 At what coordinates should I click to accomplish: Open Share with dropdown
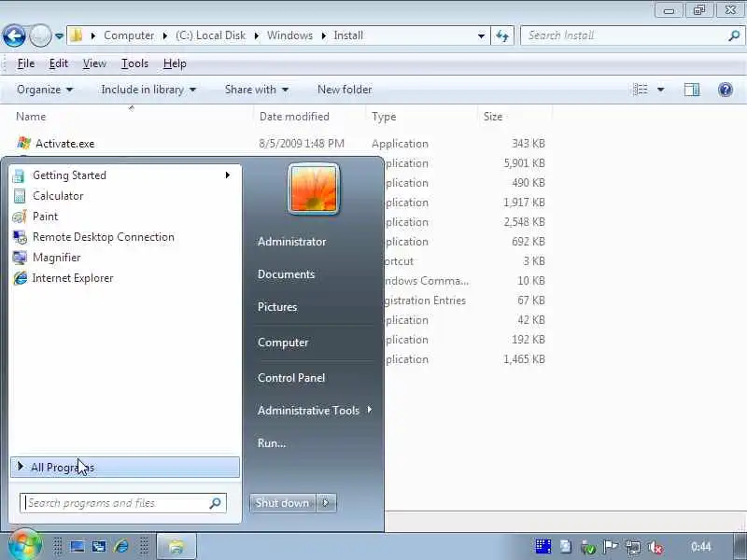(256, 90)
